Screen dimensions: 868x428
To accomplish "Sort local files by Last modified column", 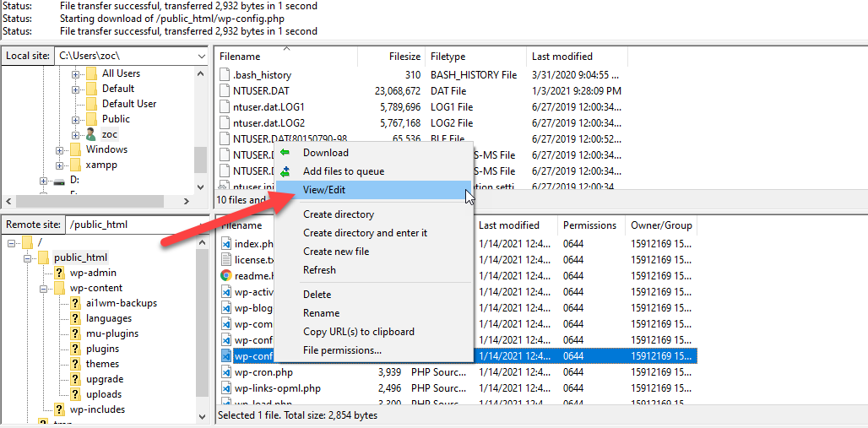I will point(577,57).
